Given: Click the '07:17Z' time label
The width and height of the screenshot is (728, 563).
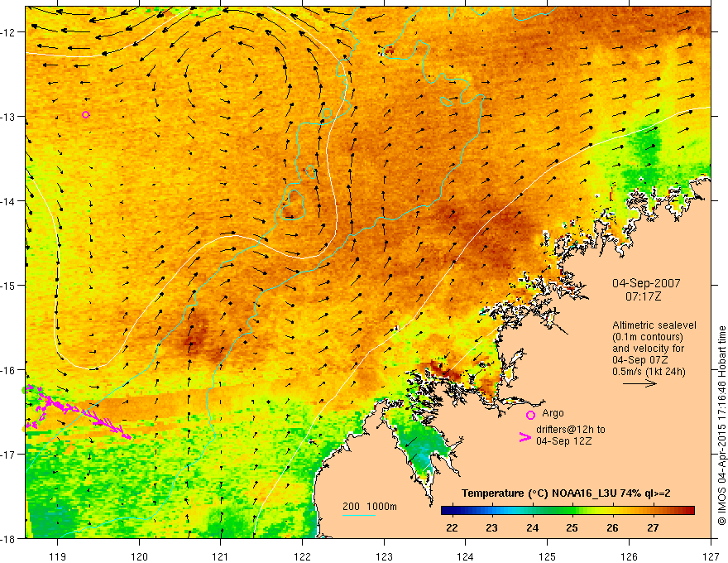Looking at the screenshot, I should pyautogui.click(x=644, y=296).
